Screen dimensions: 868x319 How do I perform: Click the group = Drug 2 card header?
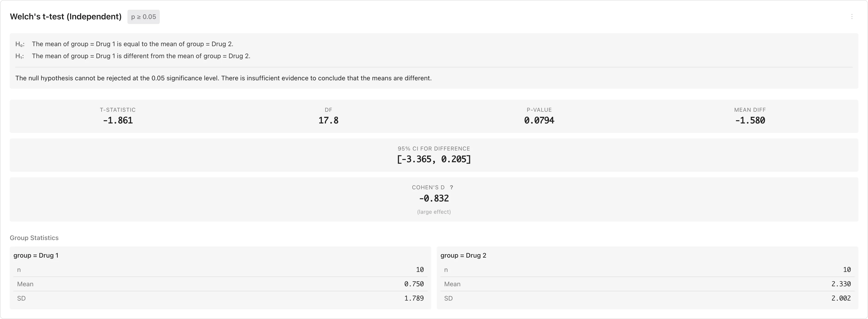coord(463,255)
